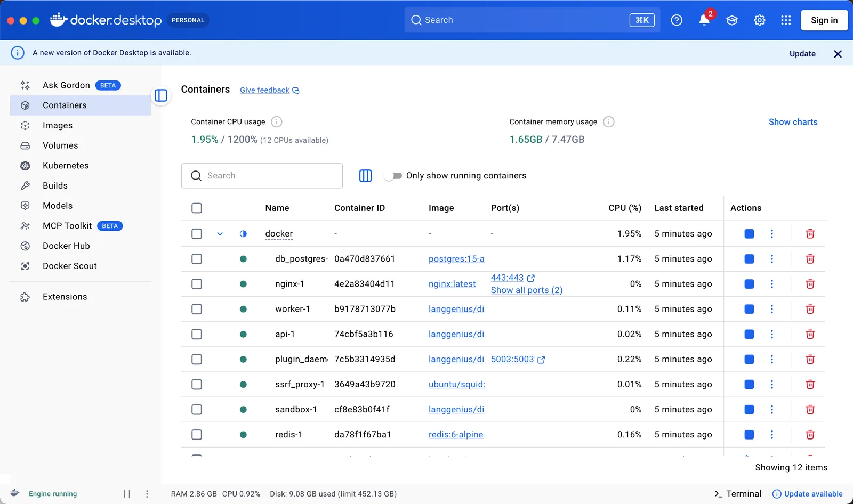Delete the ssrf_proxy-1 container
The width and height of the screenshot is (853, 504).
(810, 385)
